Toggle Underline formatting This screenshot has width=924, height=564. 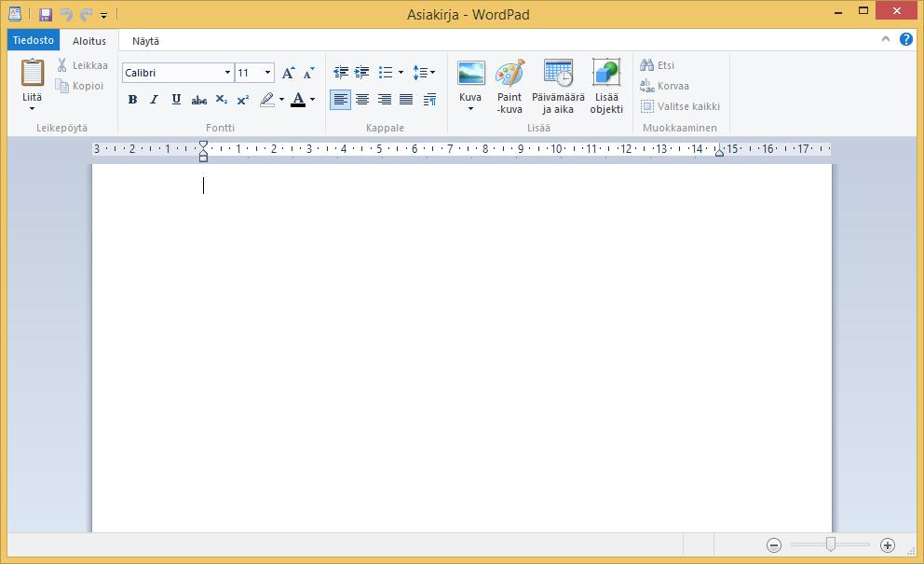pos(176,100)
